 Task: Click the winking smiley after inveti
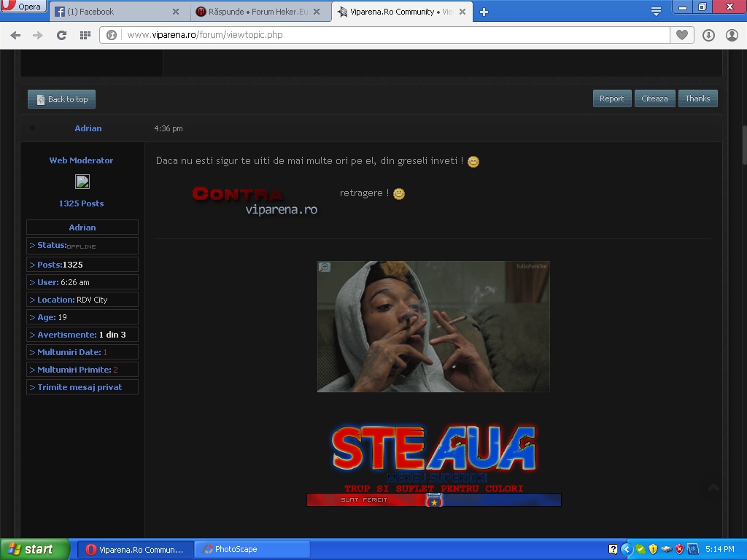point(473,161)
